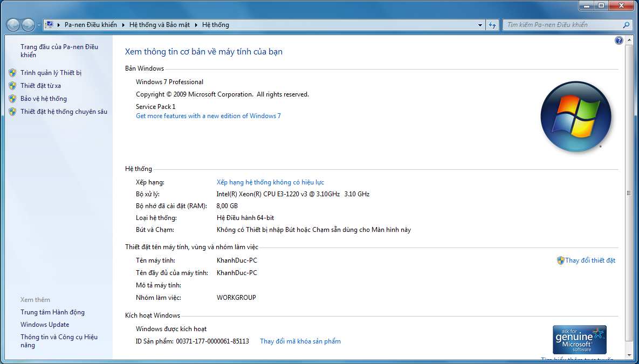Expand the arrow after Hệ thống và Bảo mật
Screen dimensions: 639x364
click(x=196, y=25)
